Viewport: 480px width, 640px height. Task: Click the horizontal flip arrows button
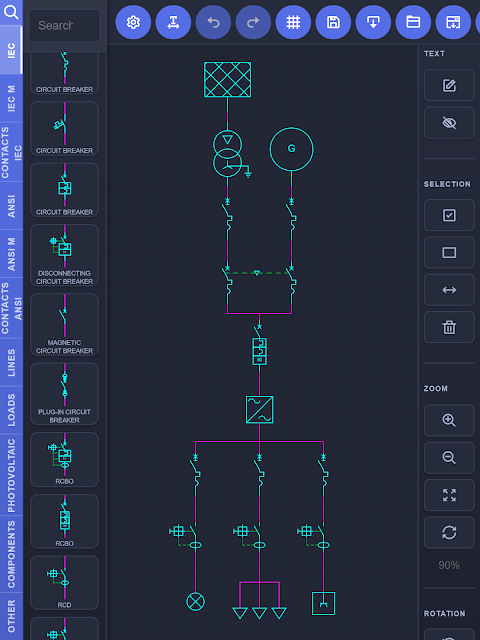point(449,290)
